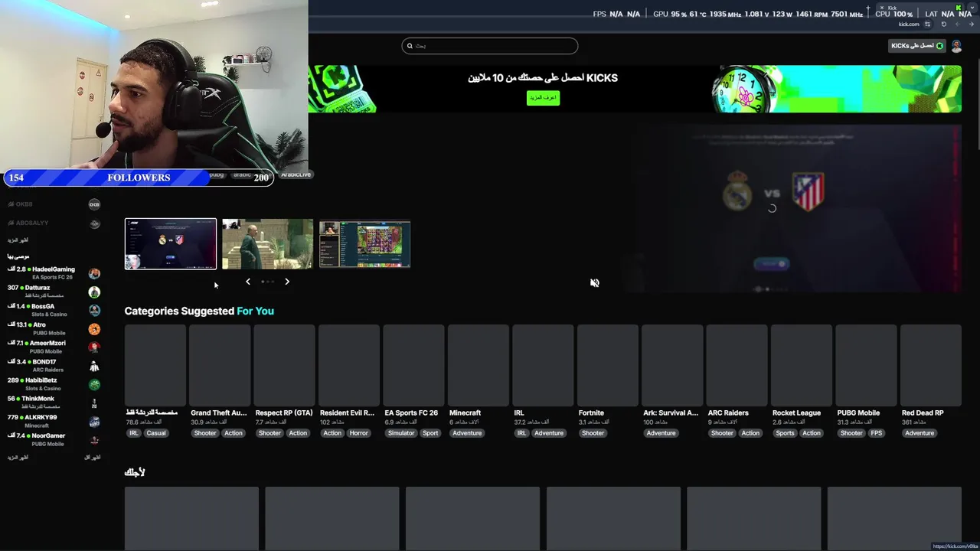Open BOND17 channel avatar

click(94, 366)
